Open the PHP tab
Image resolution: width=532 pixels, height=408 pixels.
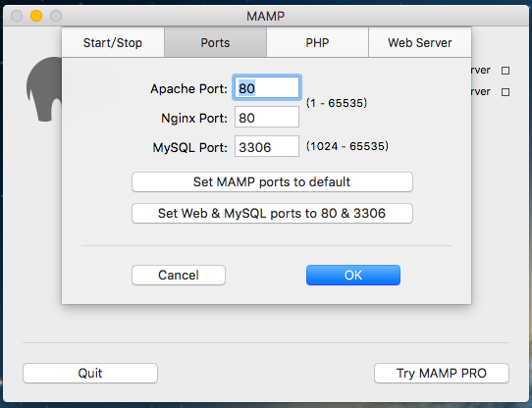tap(317, 42)
